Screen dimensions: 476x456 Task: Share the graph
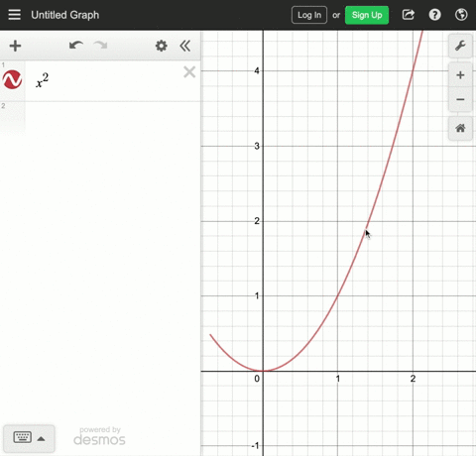(409, 15)
